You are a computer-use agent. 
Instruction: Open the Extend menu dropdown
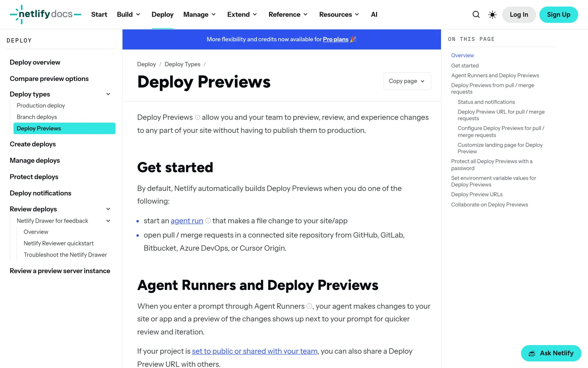(242, 14)
